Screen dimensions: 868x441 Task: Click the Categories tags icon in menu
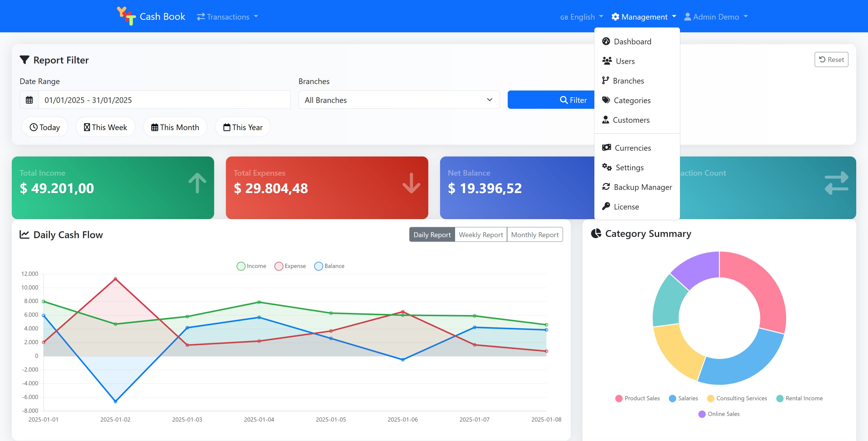(606, 100)
